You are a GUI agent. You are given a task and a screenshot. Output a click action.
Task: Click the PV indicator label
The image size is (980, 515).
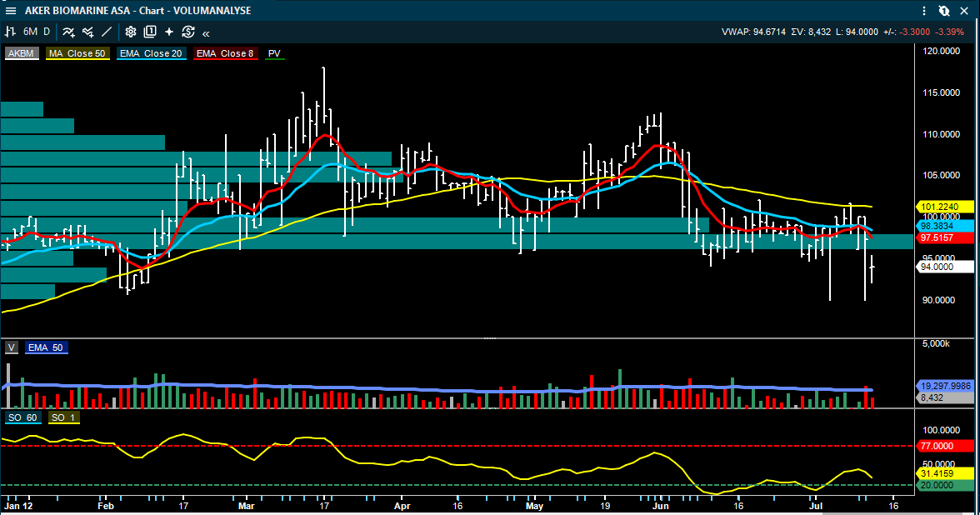274,53
